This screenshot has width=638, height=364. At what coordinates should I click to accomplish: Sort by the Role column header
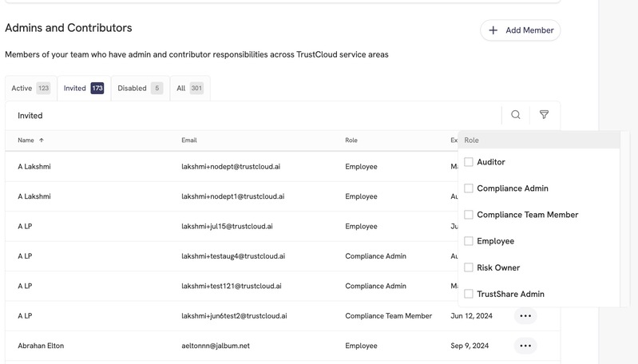[x=351, y=140]
